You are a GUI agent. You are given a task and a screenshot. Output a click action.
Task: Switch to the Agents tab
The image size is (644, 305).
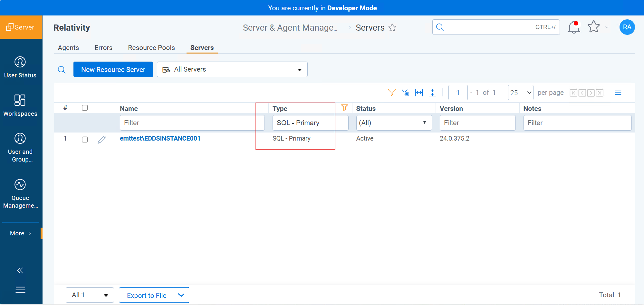(68, 48)
